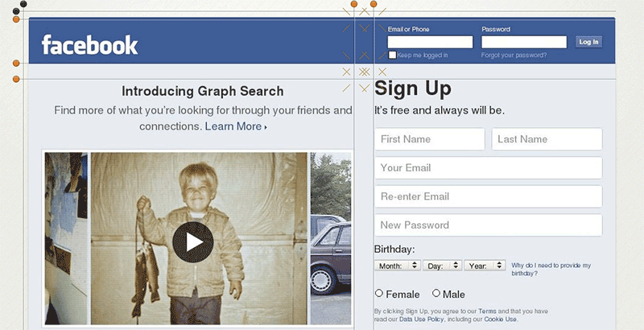Click the facebook logo

[x=89, y=44]
